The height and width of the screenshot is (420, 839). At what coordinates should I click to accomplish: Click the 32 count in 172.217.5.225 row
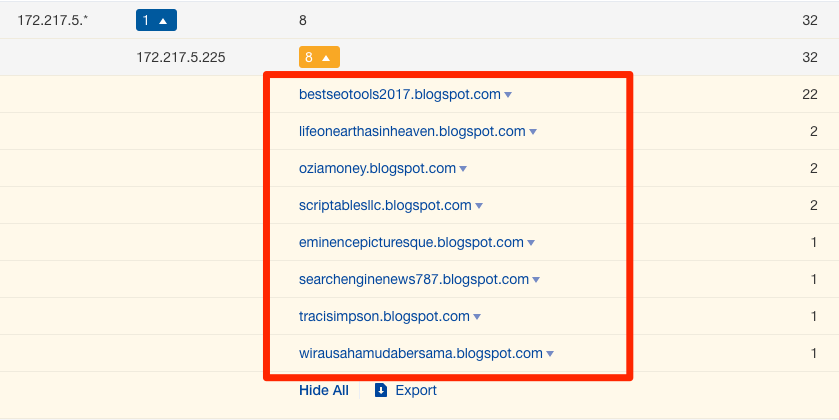tap(810, 57)
